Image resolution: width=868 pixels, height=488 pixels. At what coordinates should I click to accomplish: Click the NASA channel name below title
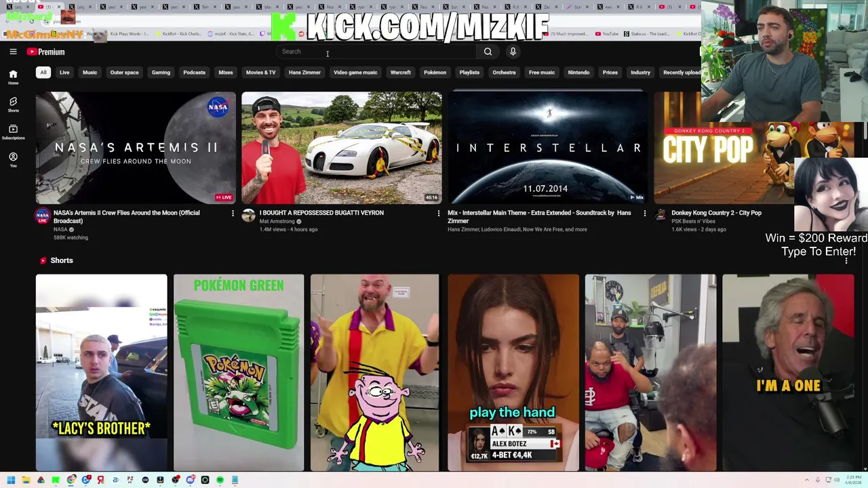tap(60, 230)
